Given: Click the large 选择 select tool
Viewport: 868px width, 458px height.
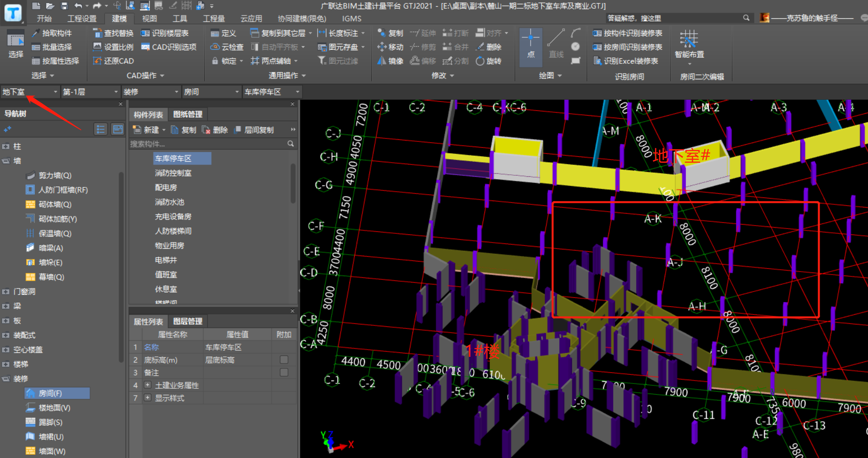Looking at the screenshot, I should (x=15, y=44).
